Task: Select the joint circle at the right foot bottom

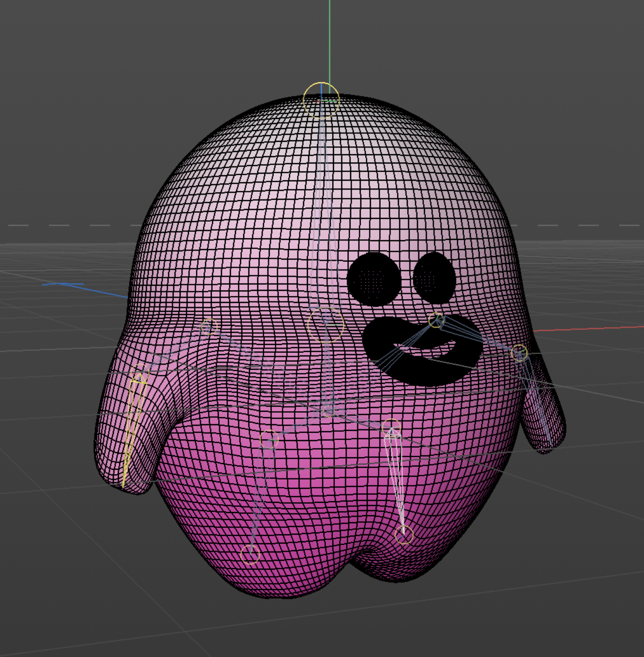Action: pos(404,536)
